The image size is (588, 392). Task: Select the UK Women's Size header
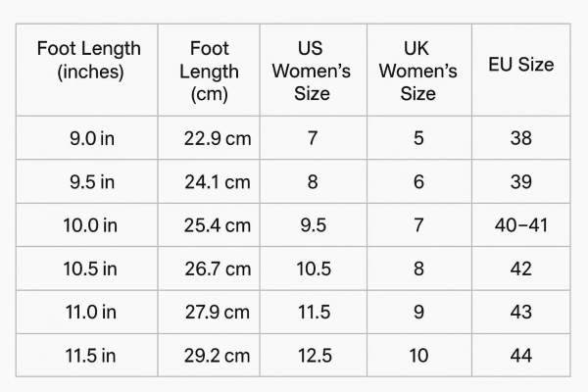(417, 72)
